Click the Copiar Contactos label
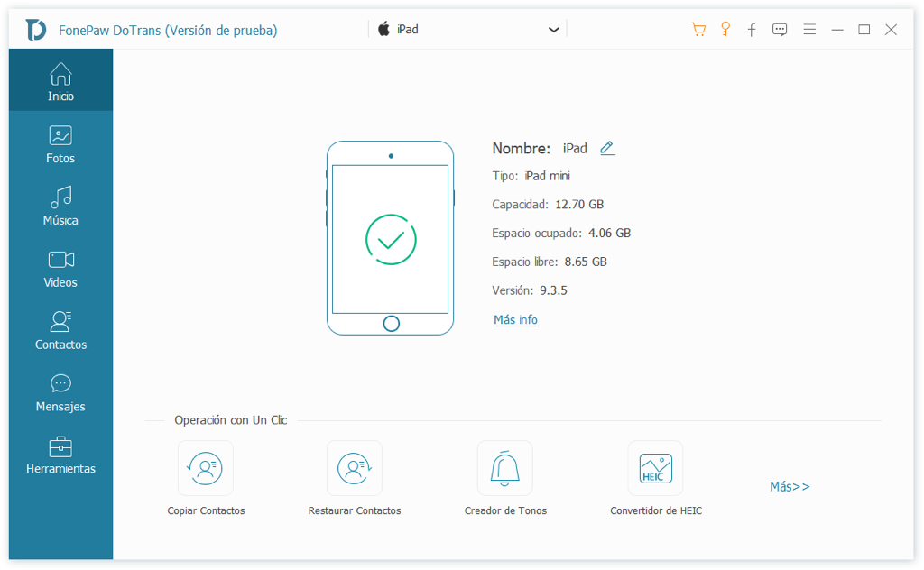 [206, 510]
